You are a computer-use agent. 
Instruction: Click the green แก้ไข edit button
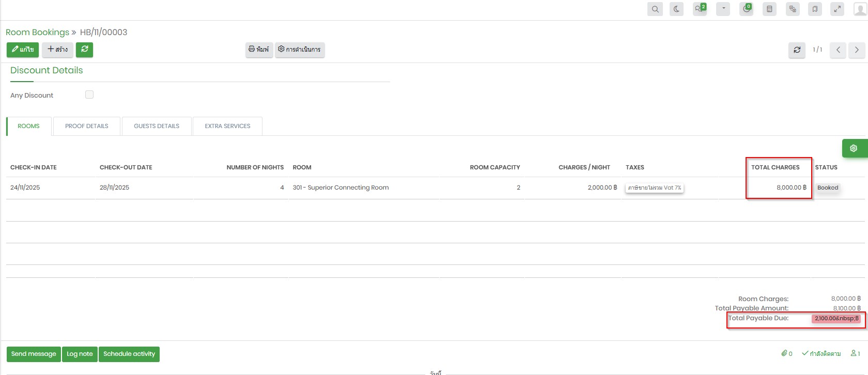click(x=23, y=50)
